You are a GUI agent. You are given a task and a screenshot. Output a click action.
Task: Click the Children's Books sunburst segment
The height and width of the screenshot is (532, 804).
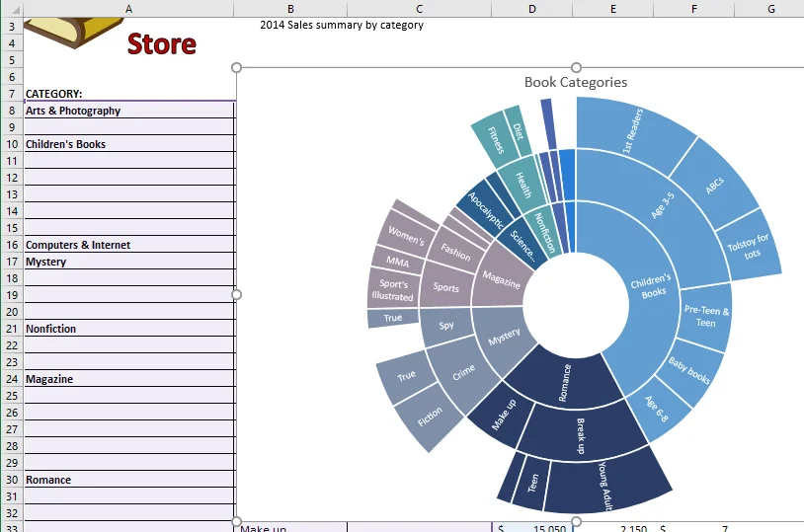[x=650, y=286]
